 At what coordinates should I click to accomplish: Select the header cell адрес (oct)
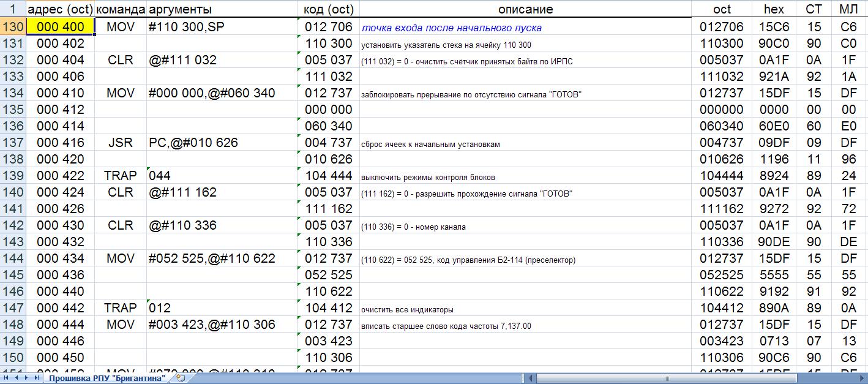click(x=61, y=9)
